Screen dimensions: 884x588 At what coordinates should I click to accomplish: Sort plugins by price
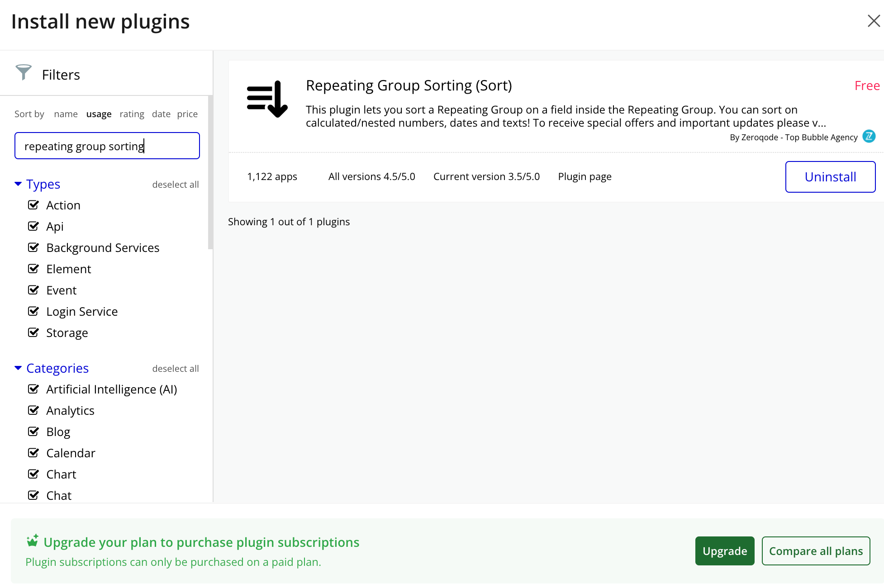click(187, 114)
